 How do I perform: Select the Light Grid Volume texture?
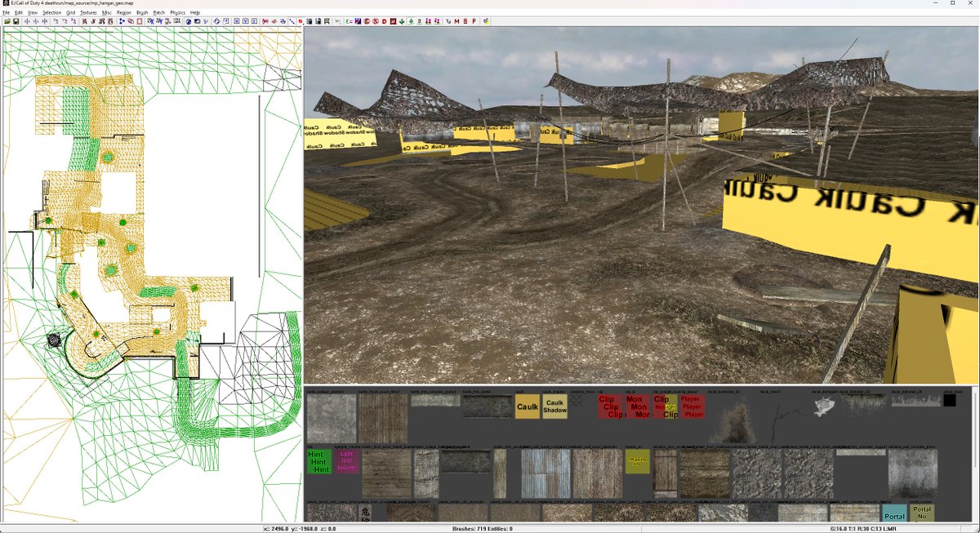point(346,462)
